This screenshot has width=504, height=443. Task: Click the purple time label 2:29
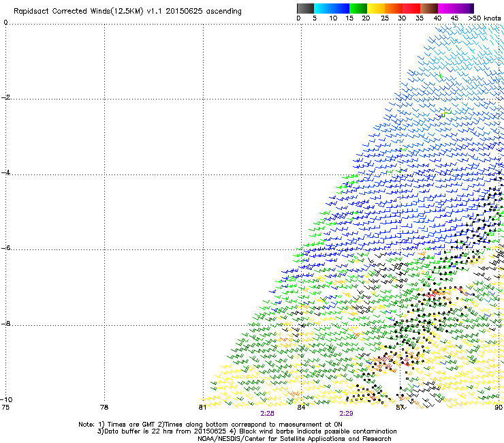click(x=346, y=414)
